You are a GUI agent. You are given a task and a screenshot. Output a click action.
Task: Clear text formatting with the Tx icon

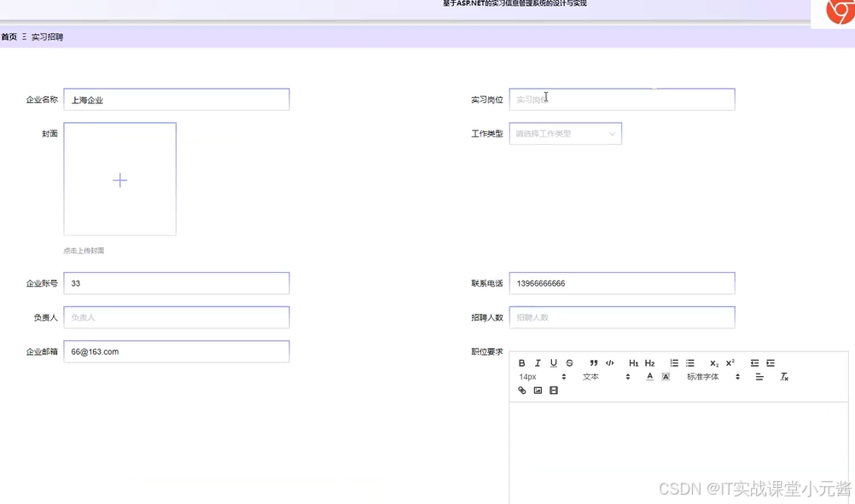pyautogui.click(x=783, y=376)
